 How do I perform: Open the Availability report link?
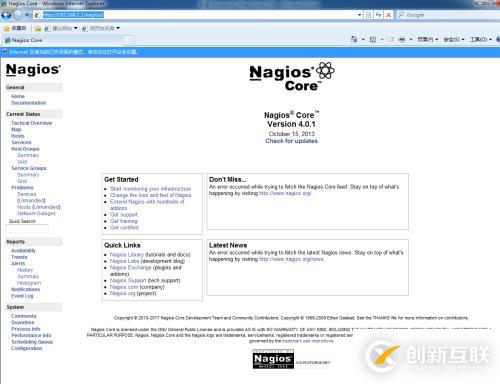click(x=23, y=251)
